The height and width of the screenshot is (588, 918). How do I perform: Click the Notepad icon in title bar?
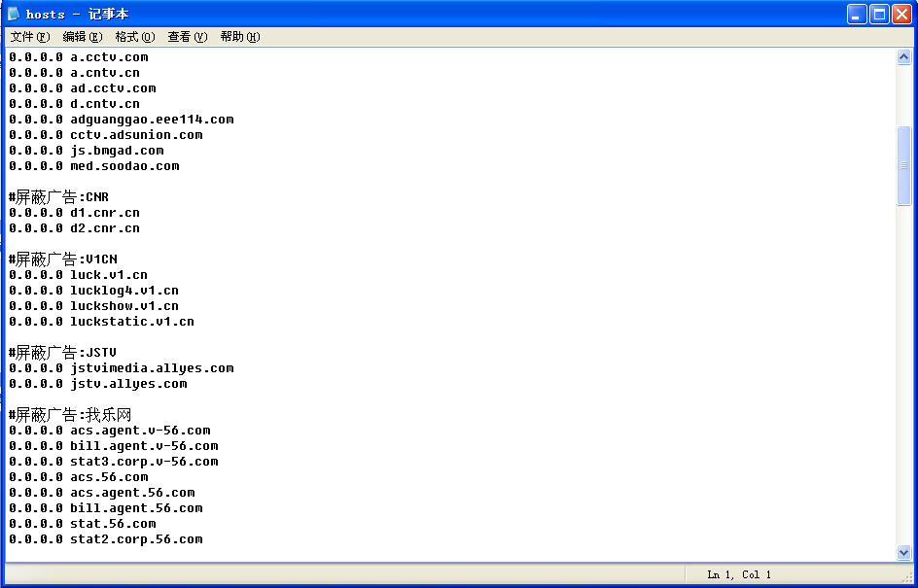pyautogui.click(x=14, y=14)
